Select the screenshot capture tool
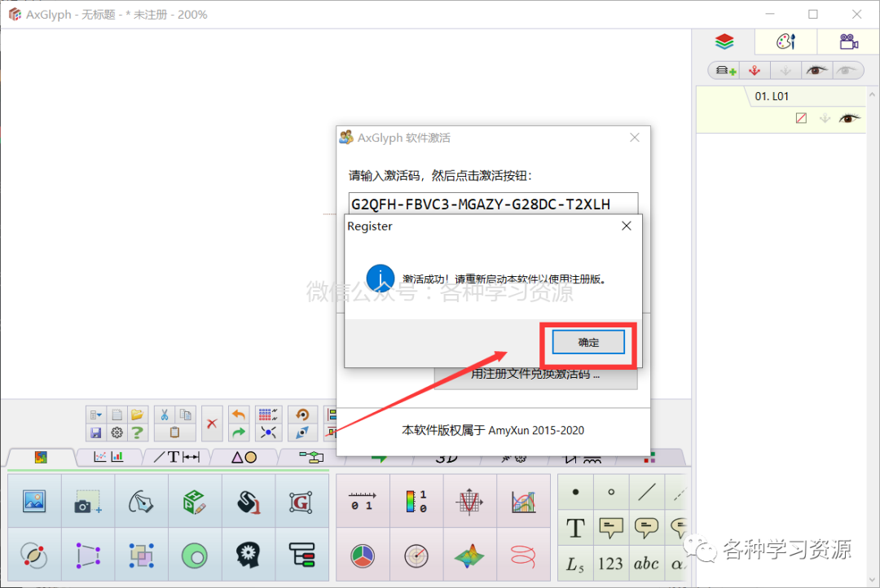This screenshot has width=880, height=588. [88, 501]
